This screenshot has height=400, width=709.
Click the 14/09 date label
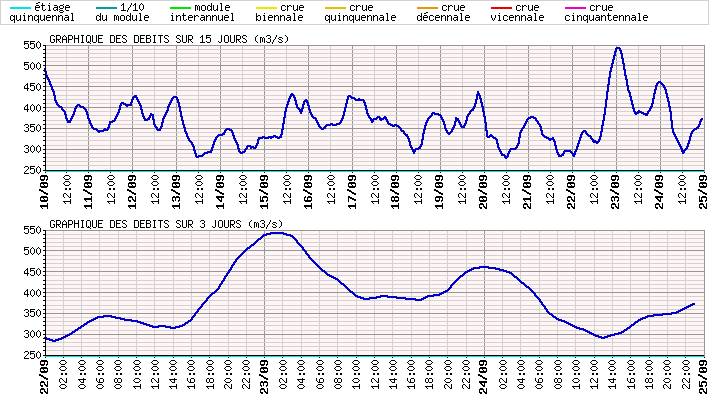click(x=220, y=192)
